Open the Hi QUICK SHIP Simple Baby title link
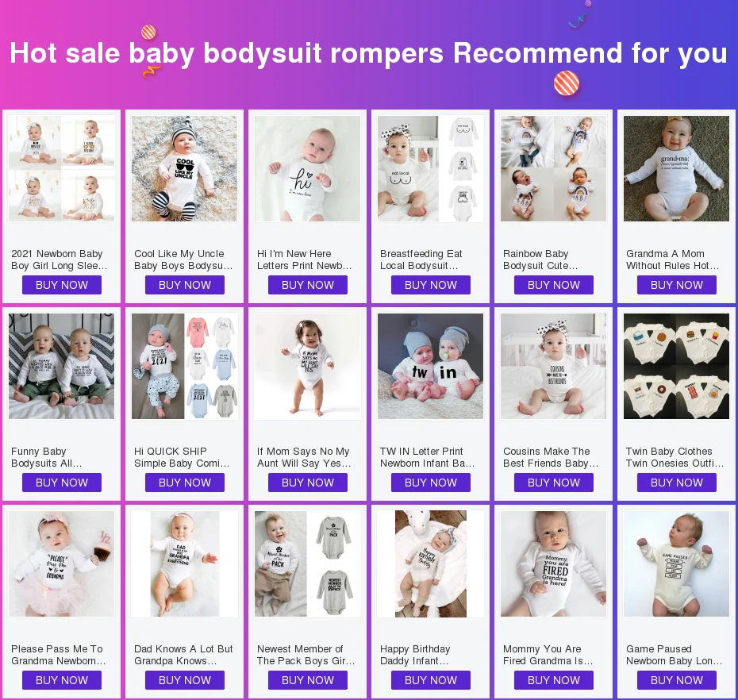738x700 pixels. tap(182, 457)
